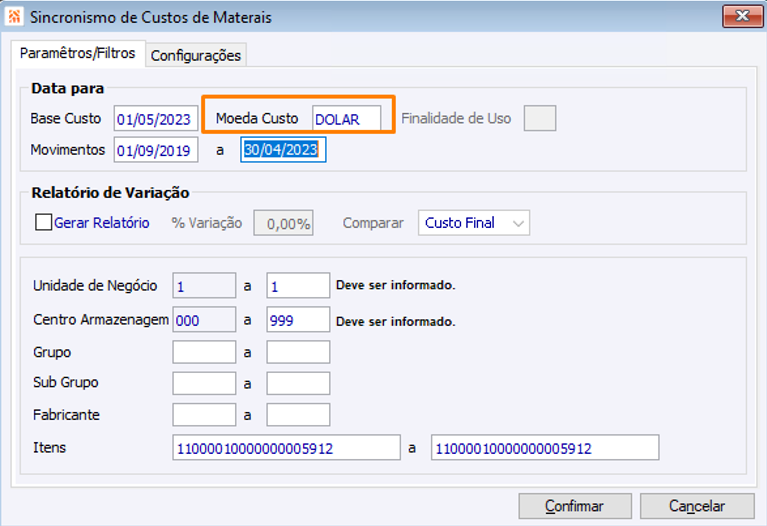
Task: Click the Relatório de Variação heading
Action: point(110,192)
